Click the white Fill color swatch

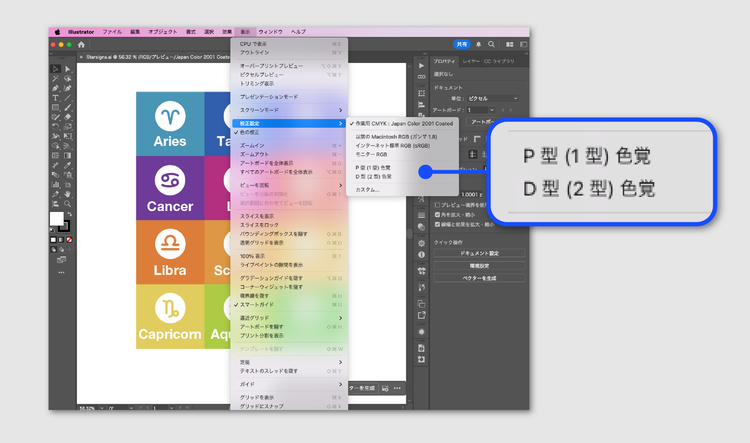pos(56,219)
